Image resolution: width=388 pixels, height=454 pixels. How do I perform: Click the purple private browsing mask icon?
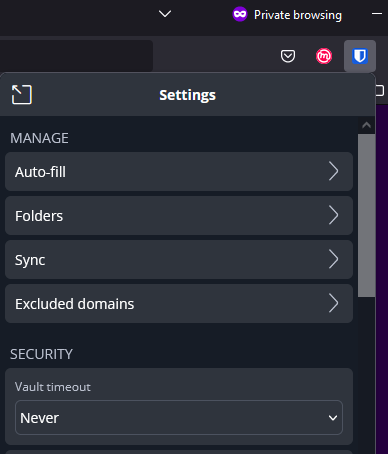[240, 14]
